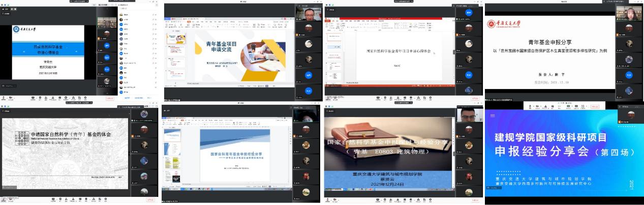Open share screen in blue-banner 申请心得体会 window
Image resolution: width=644 pixels, height=205 pixels.
tap(33, 98)
